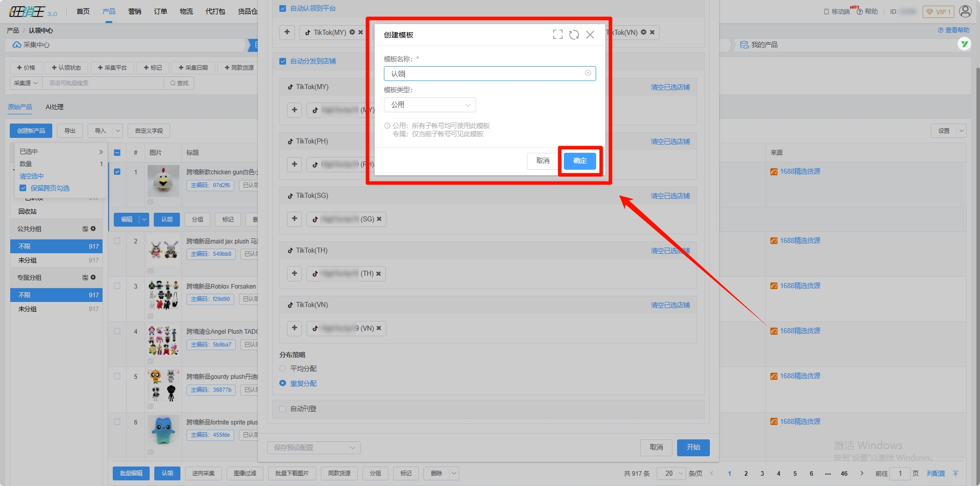Open the gear settings on TikTok(MY) platform tag
Screen dimensions: 980x486
click(x=352, y=32)
